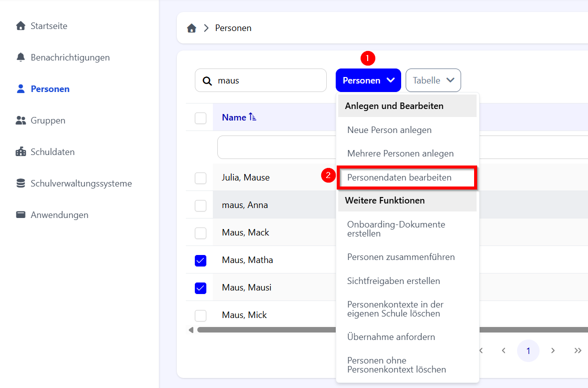Viewport: 588px width, 388px height.
Task: Check the Julia, Mause checkbox
Action: click(200, 178)
